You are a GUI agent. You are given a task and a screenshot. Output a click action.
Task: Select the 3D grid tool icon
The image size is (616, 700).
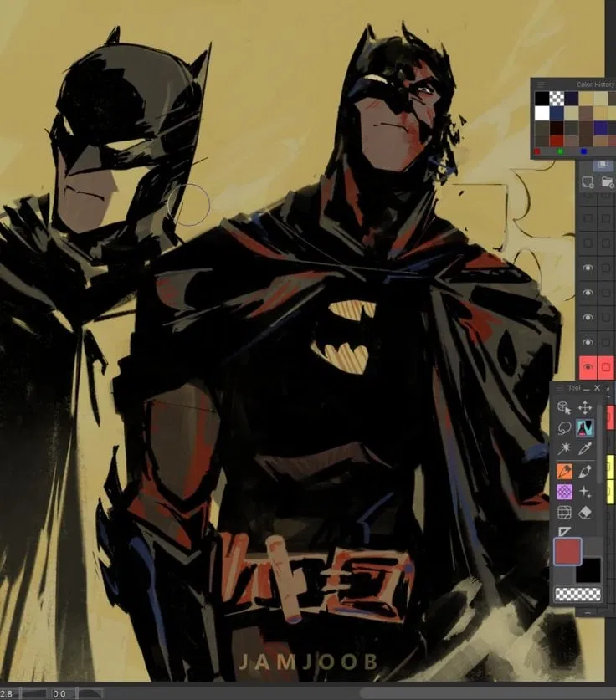pos(564,512)
